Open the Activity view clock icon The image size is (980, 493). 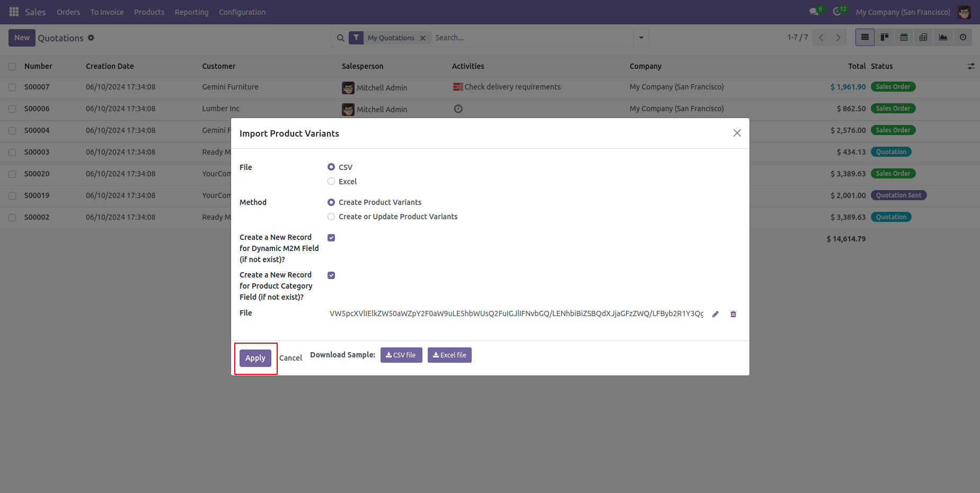[963, 38]
